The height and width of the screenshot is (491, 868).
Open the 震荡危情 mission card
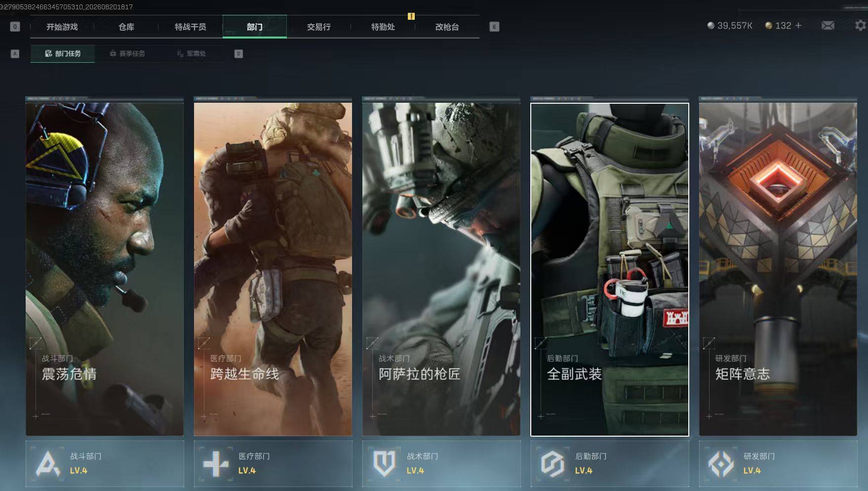tap(105, 269)
